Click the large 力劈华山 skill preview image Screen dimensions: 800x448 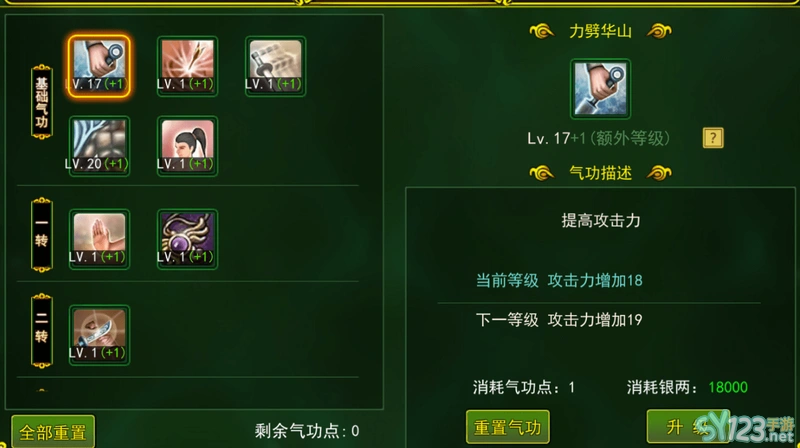tap(600, 89)
